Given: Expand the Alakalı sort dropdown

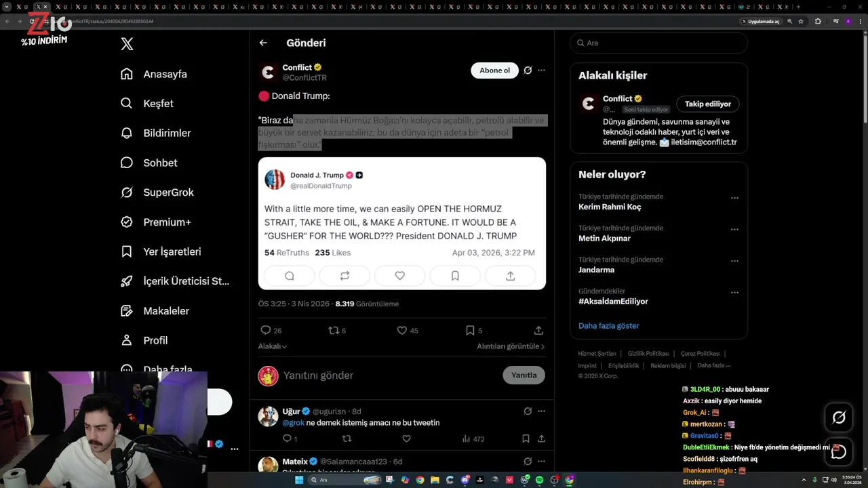Looking at the screenshot, I should [x=273, y=346].
